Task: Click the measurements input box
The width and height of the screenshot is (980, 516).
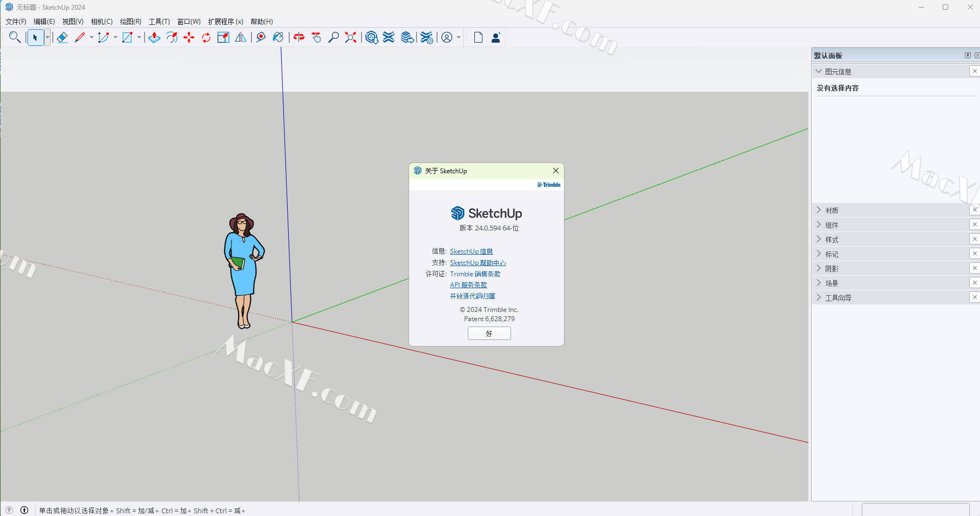Action: (x=915, y=510)
